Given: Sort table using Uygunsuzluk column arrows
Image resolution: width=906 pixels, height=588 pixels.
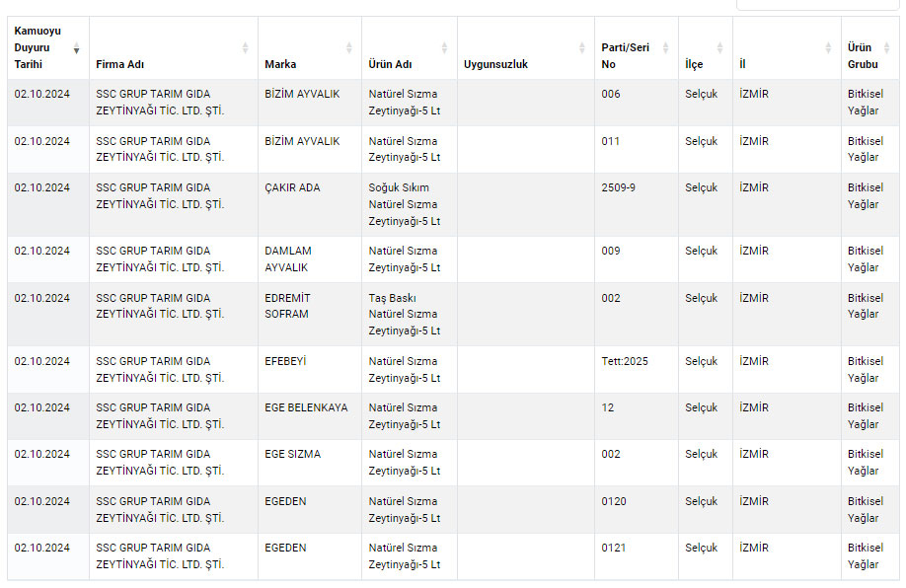Looking at the screenshot, I should [x=582, y=48].
